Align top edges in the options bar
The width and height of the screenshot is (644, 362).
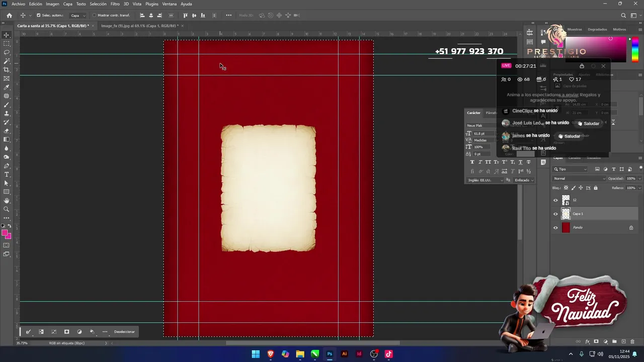point(185,15)
